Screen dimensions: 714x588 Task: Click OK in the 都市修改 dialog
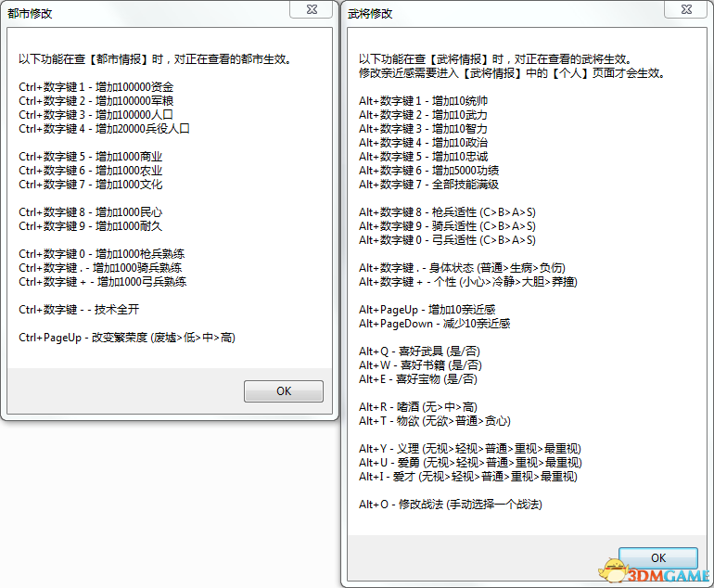click(x=284, y=391)
